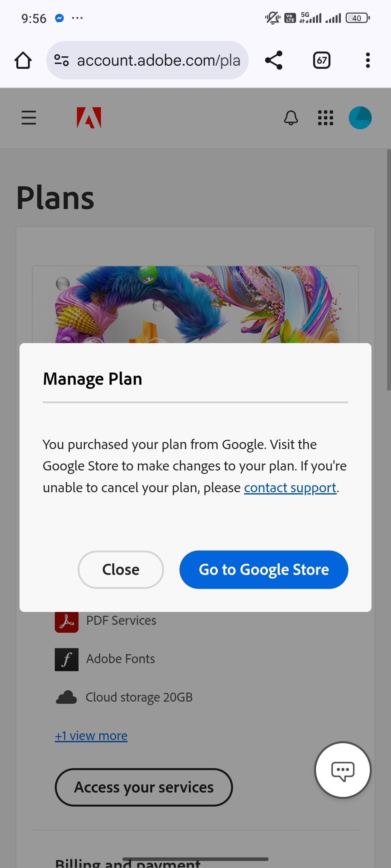Select the PDF Services Acrobat icon
391x868 pixels.
coord(66,621)
